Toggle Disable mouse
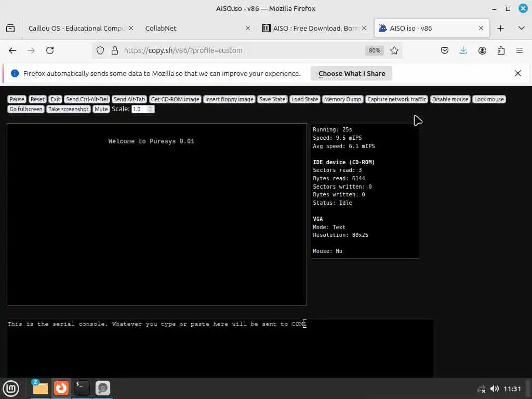The image size is (532, 399). click(450, 99)
